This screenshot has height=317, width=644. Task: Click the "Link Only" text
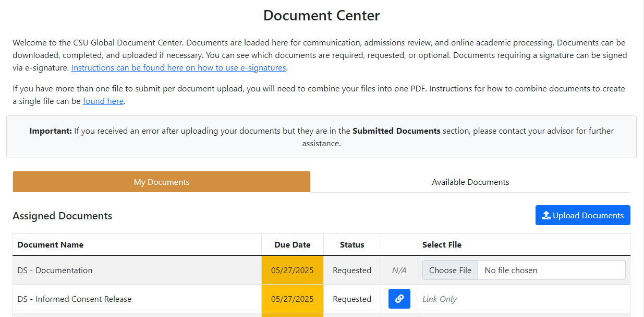439,299
